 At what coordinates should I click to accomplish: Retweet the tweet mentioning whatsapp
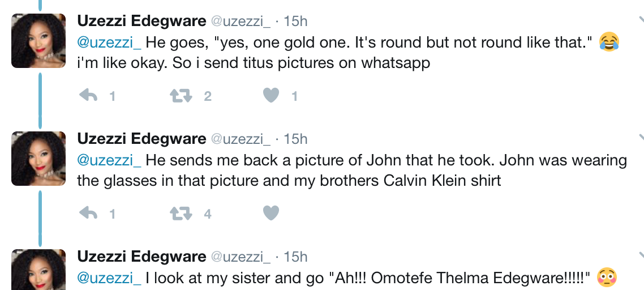[181, 96]
